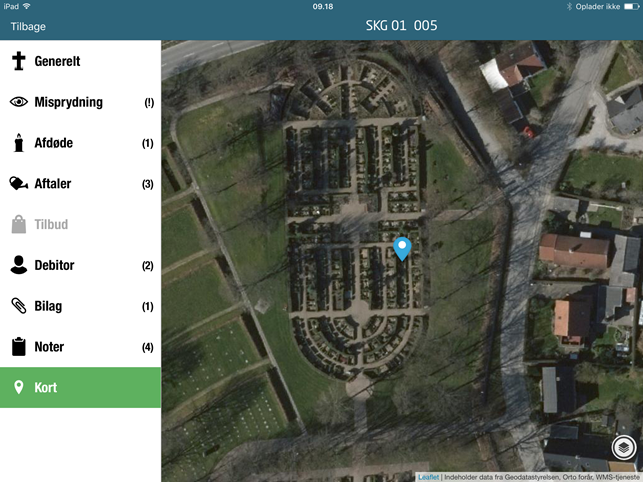Viewport: 643px width, 482px height.
Task: Tap the Bluetooth status icon
Action: [x=569, y=7]
